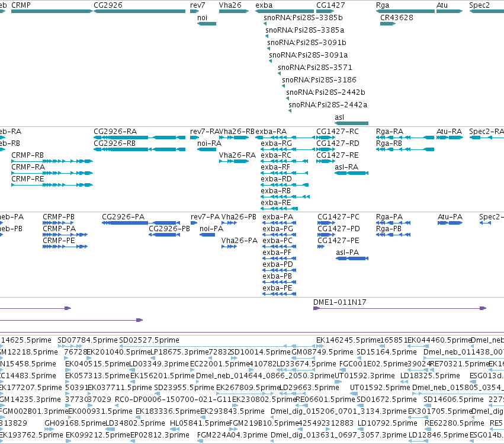Open the rev7-RA transcript
Viewport: 504px width, 444px height.
pos(194,138)
